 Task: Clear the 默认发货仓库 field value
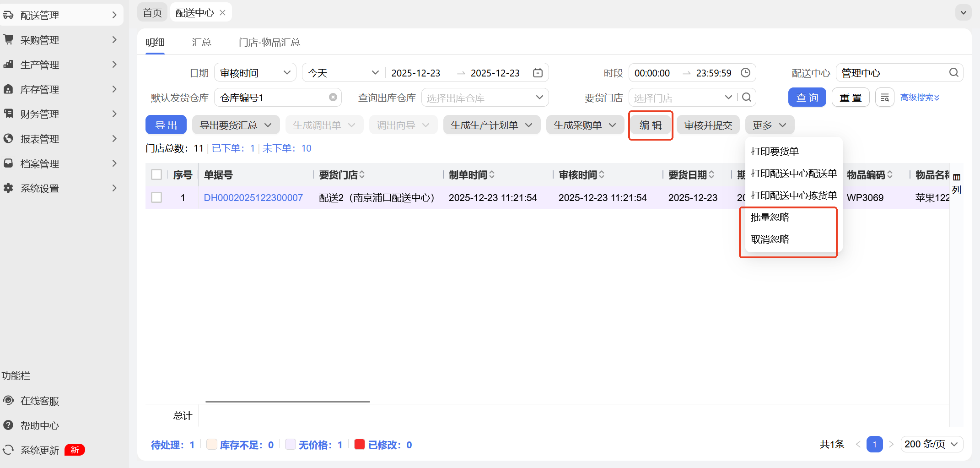[x=333, y=98]
